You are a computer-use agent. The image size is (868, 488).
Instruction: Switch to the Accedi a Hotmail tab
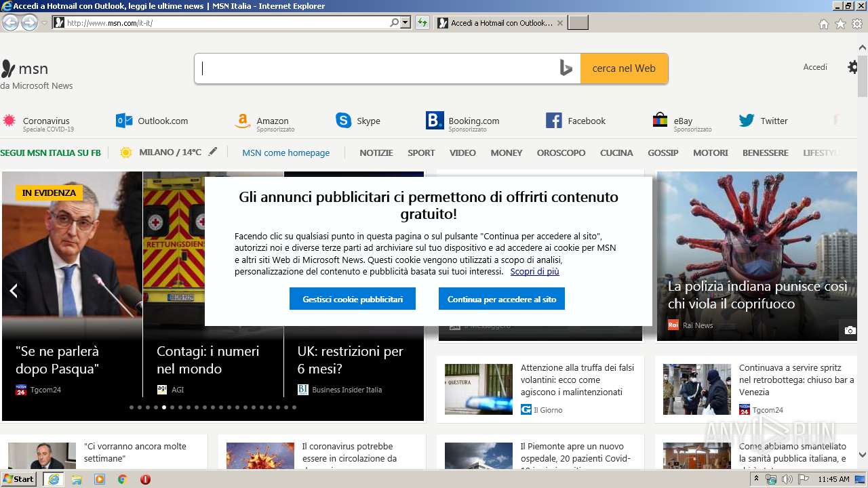pyautogui.click(x=500, y=23)
